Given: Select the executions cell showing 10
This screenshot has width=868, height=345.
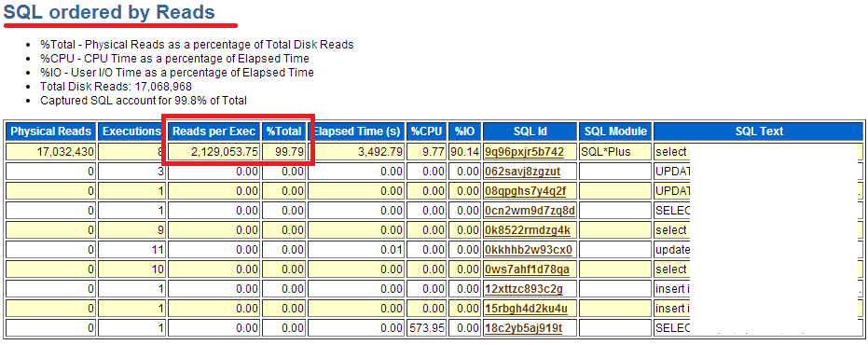Looking at the screenshot, I should 131,269.
